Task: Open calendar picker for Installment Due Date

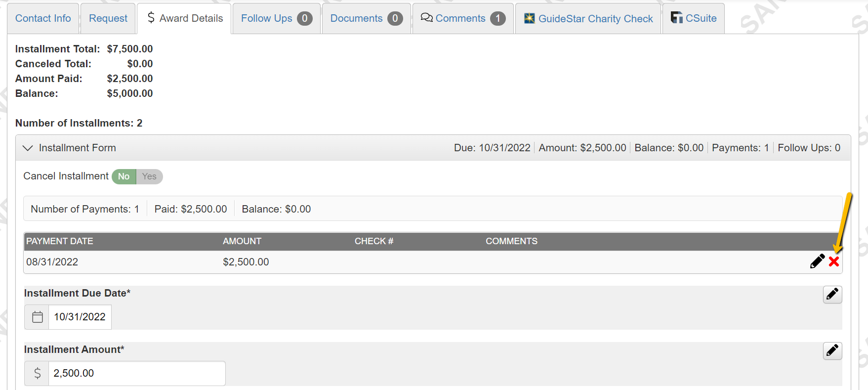Action: [37, 317]
